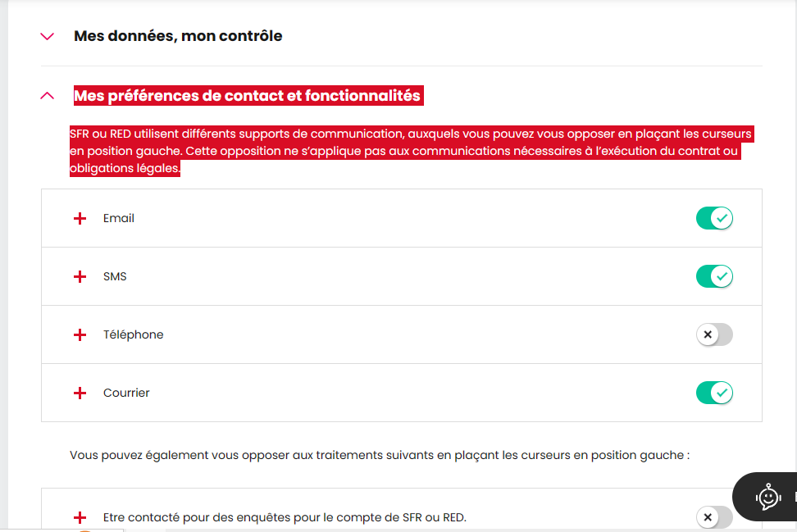Enable the SFR or RED surveys toggle
Image resolution: width=797 pixels, height=532 pixels.
[x=714, y=517]
